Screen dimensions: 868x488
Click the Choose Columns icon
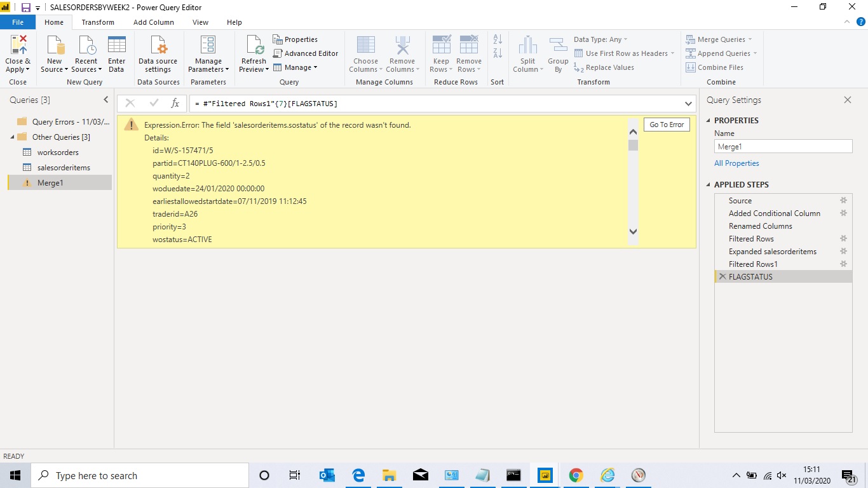[x=365, y=46]
